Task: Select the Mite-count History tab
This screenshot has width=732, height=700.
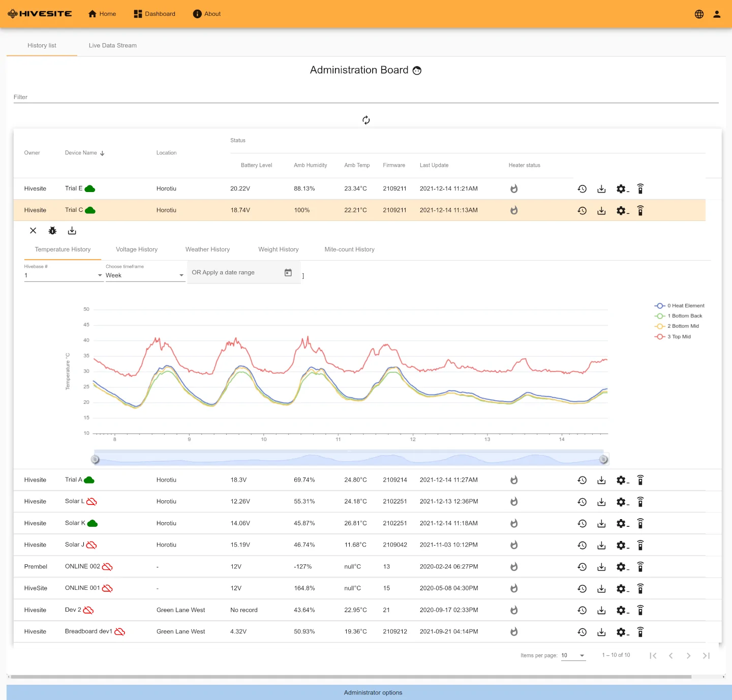Action: [x=350, y=249]
